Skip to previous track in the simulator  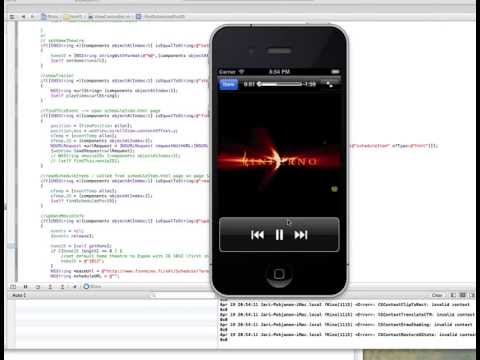257,235
